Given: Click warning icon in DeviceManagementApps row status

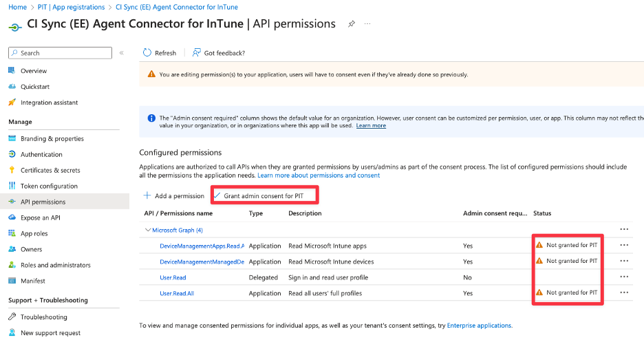Looking at the screenshot, I should click(x=539, y=245).
